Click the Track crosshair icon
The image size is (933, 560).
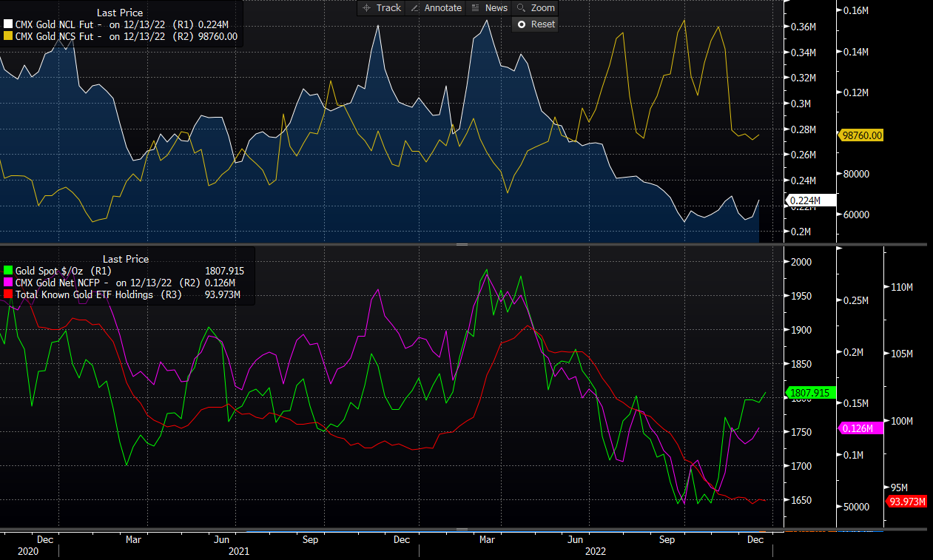[x=367, y=8]
